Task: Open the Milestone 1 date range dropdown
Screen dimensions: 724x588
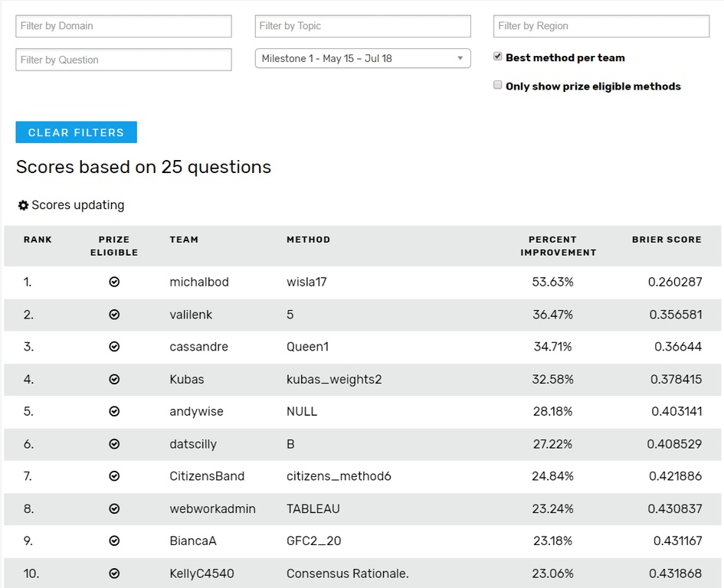Action: click(x=362, y=58)
